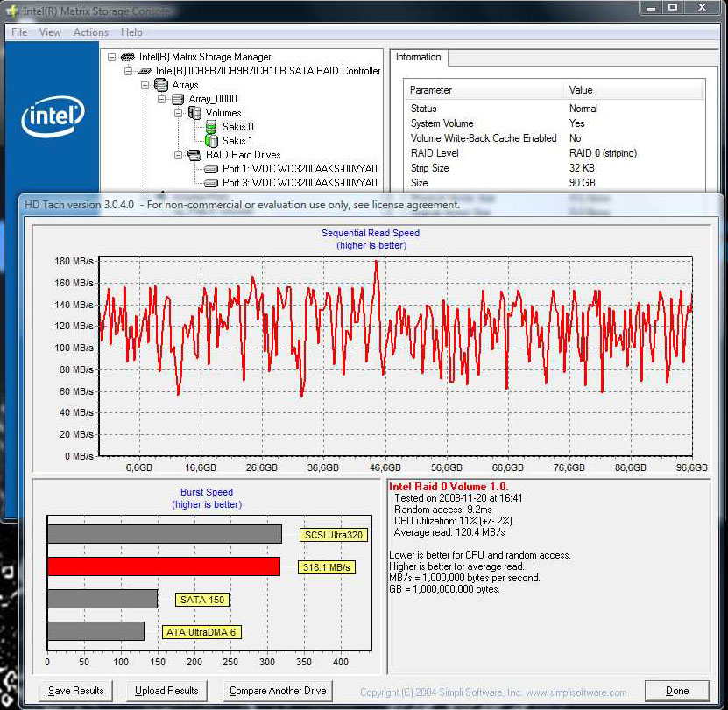This screenshot has height=710, width=728.
Task: Collapse the Volumes tree node
Action: click(178, 113)
